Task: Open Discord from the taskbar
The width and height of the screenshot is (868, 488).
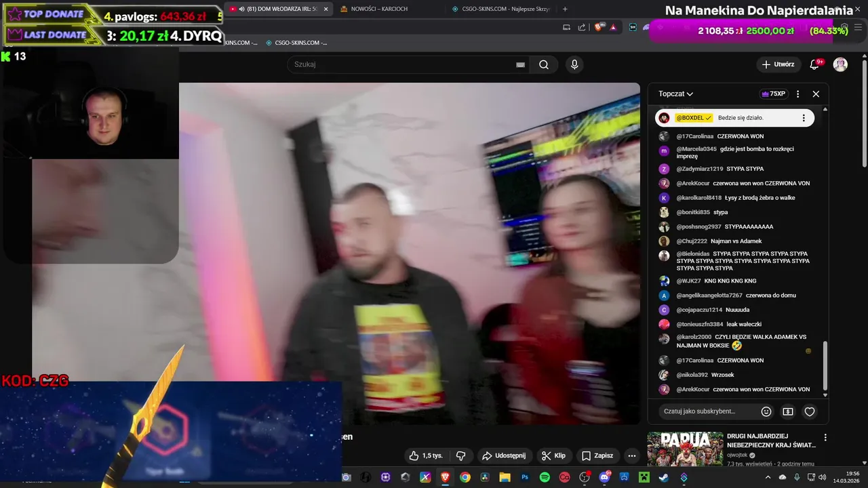Action: (604, 477)
